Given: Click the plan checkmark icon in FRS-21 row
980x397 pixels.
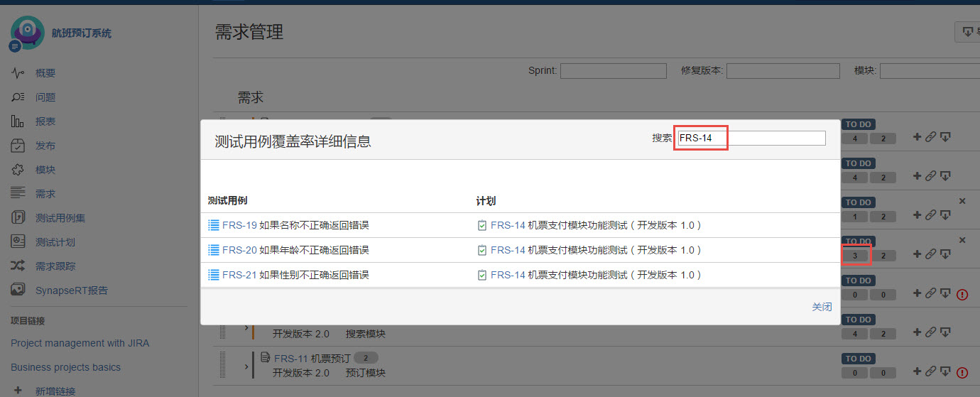Looking at the screenshot, I should (482, 275).
